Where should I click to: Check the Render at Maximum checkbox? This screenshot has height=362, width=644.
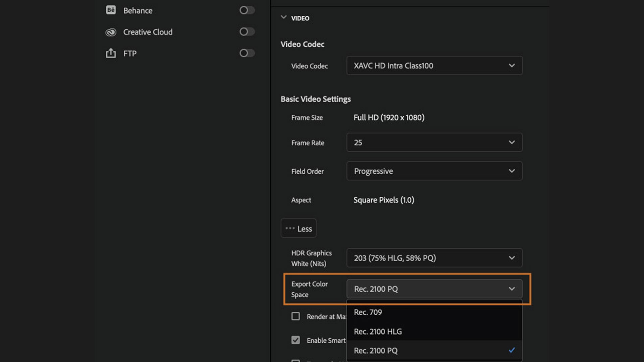(x=296, y=316)
